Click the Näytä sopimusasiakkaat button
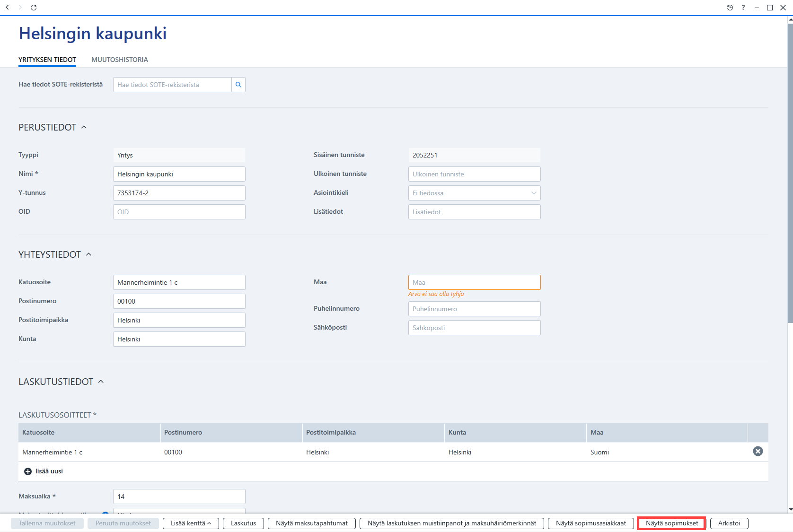793x532 pixels. (x=591, y=523)
